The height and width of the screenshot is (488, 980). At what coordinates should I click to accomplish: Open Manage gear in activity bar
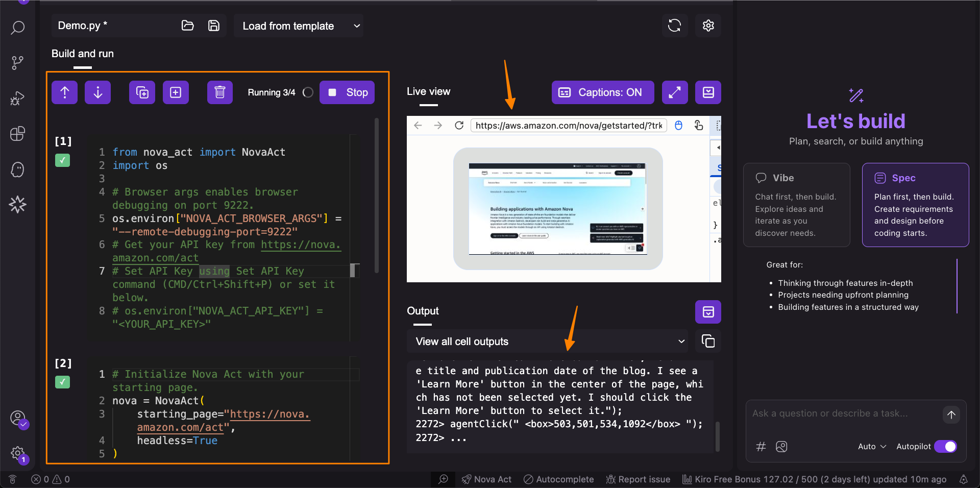point(18,453)
